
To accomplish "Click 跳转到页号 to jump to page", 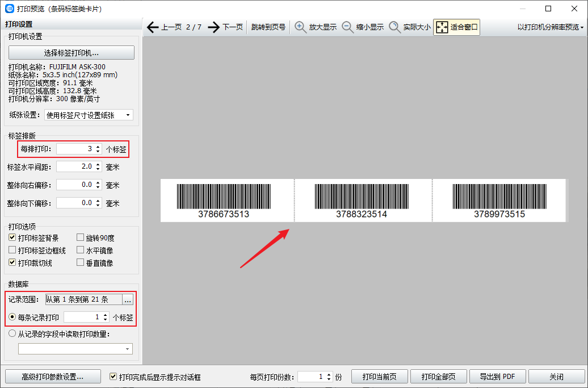I will 268,27.
